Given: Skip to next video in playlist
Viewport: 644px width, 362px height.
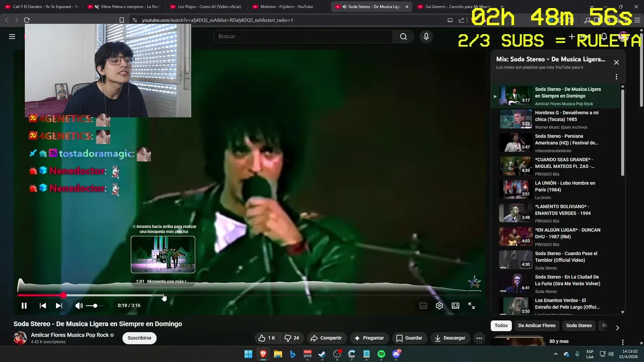Looking at the screenshot, I should tap(59, 306).
